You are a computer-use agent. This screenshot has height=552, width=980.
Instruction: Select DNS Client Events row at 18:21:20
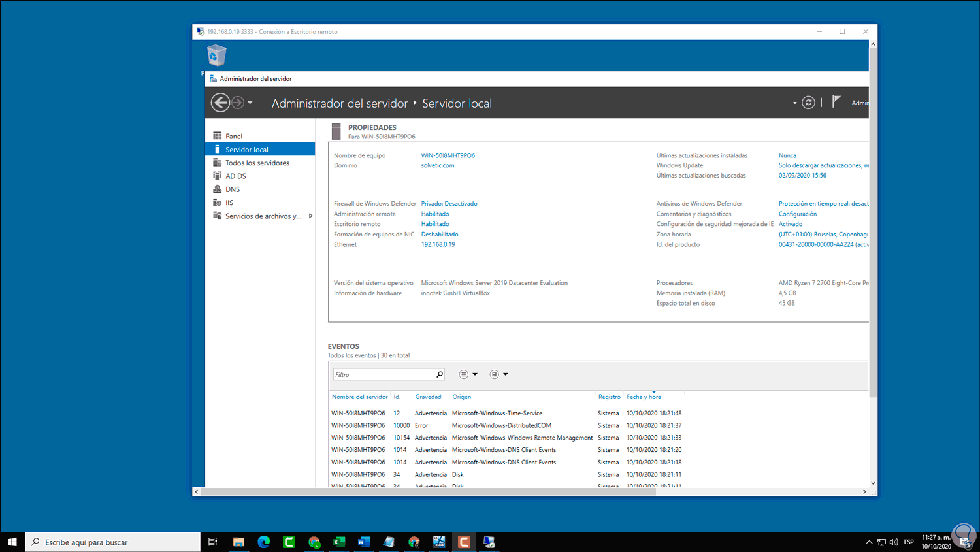tap(506, 450)
